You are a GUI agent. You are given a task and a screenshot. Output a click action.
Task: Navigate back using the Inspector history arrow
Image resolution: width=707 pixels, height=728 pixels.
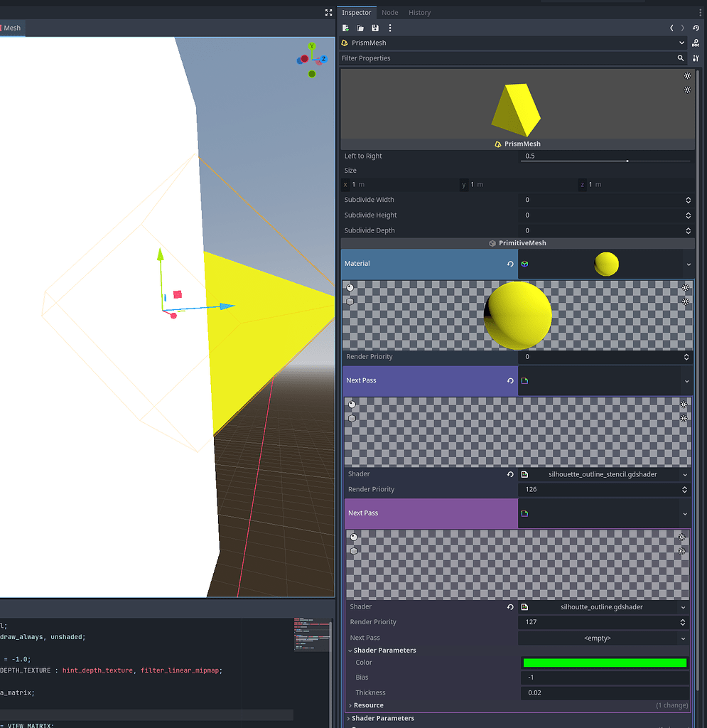(671, 28)
